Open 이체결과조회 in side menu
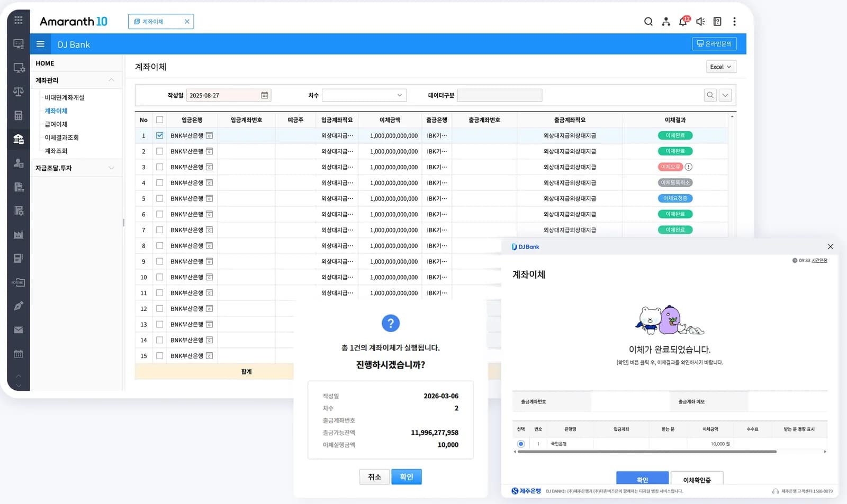This screenshot has height=504, width=847. tap(61, 138)
